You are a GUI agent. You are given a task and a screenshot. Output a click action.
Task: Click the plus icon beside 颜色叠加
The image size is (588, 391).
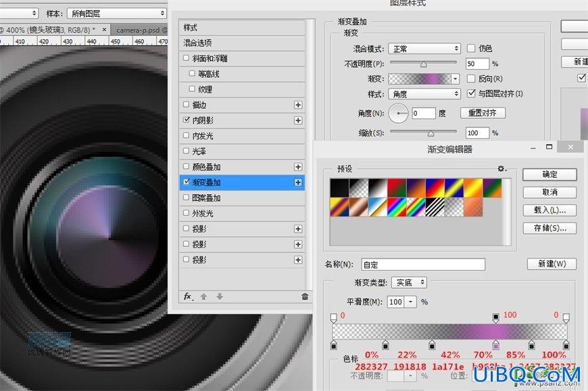pyautogui.click(x=298, y=167)
